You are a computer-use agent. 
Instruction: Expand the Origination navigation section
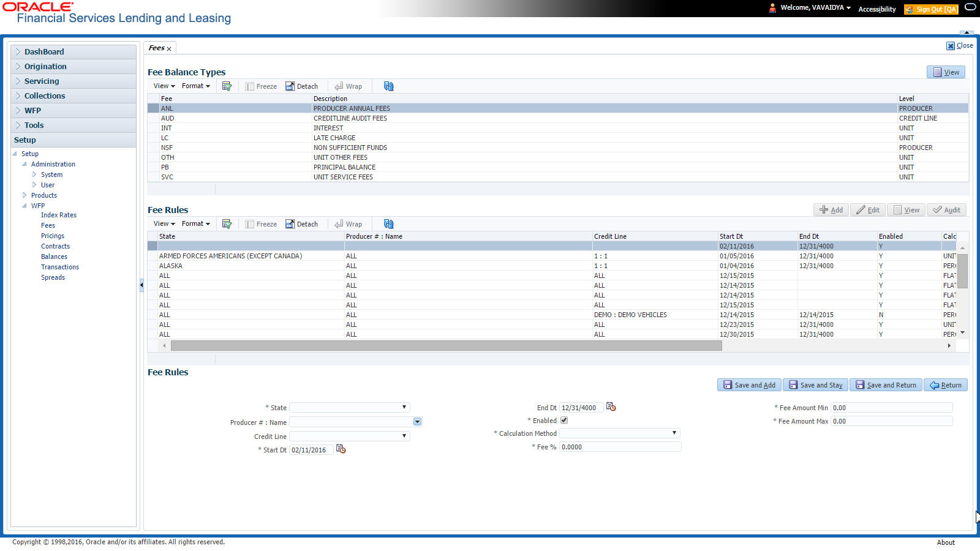pos(73,67)
